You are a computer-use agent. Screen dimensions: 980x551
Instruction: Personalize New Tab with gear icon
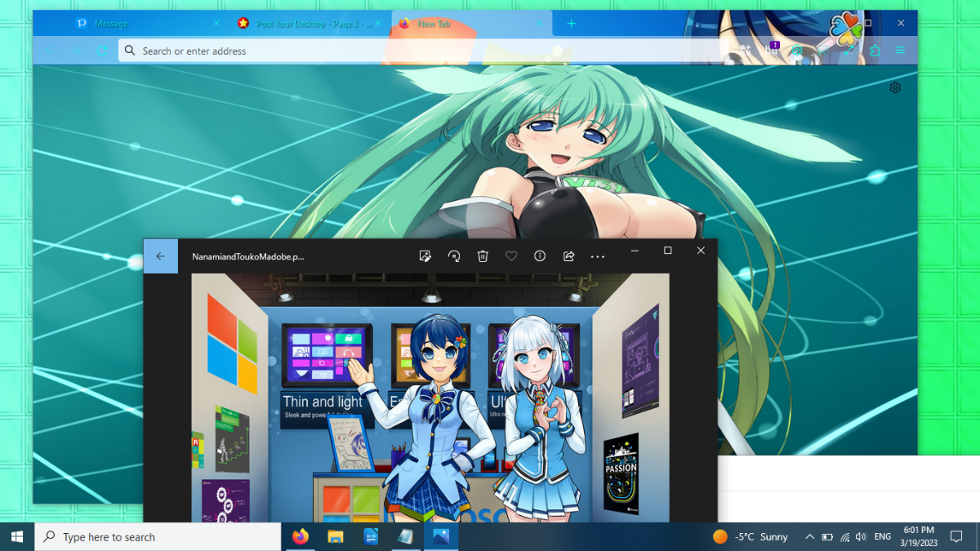click(895, 87)
